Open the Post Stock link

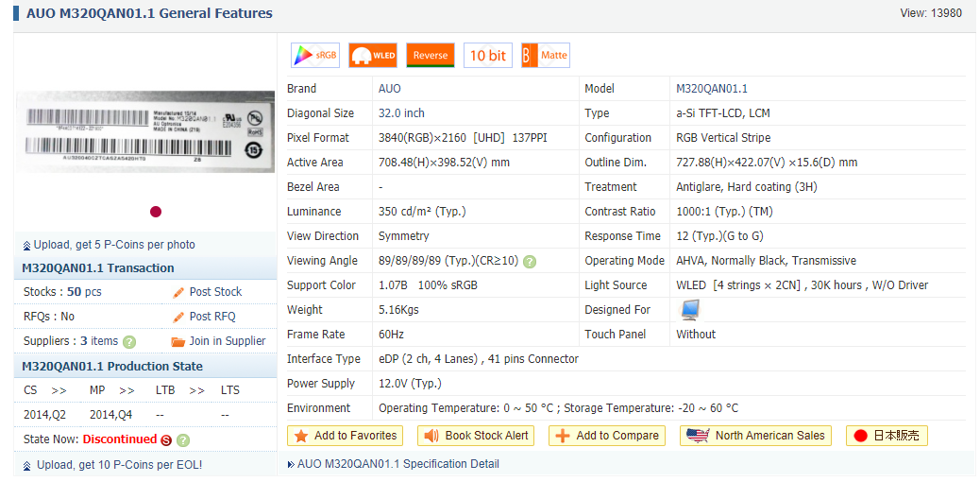215,292
